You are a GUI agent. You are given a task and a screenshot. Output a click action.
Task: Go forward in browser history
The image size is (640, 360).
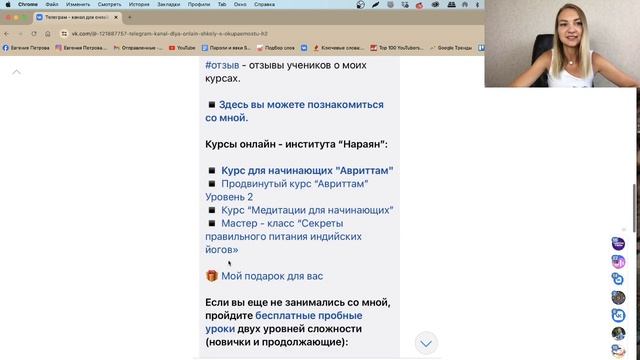pos(20,33)
